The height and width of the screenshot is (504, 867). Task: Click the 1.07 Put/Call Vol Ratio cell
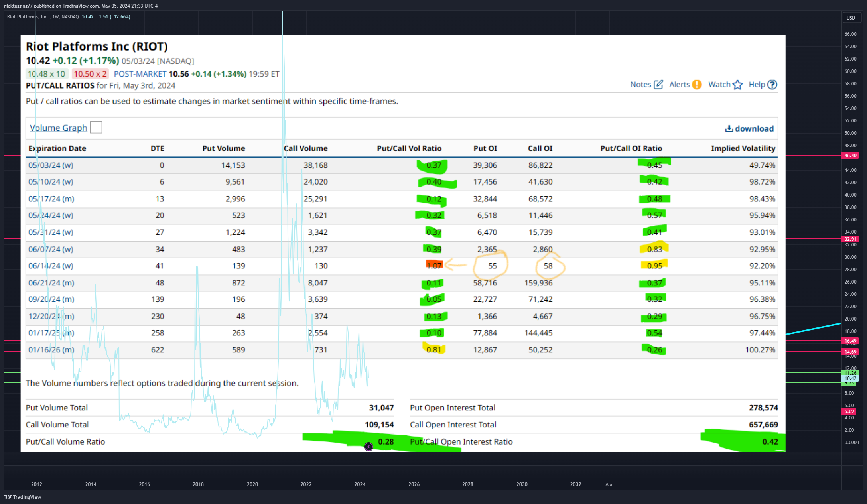tap(434, 266)
